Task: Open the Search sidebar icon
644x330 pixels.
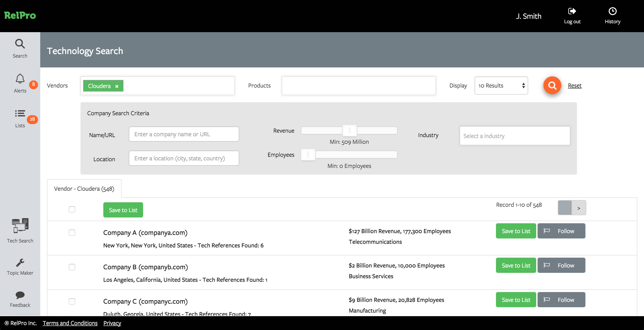Action: click(20, 48)
